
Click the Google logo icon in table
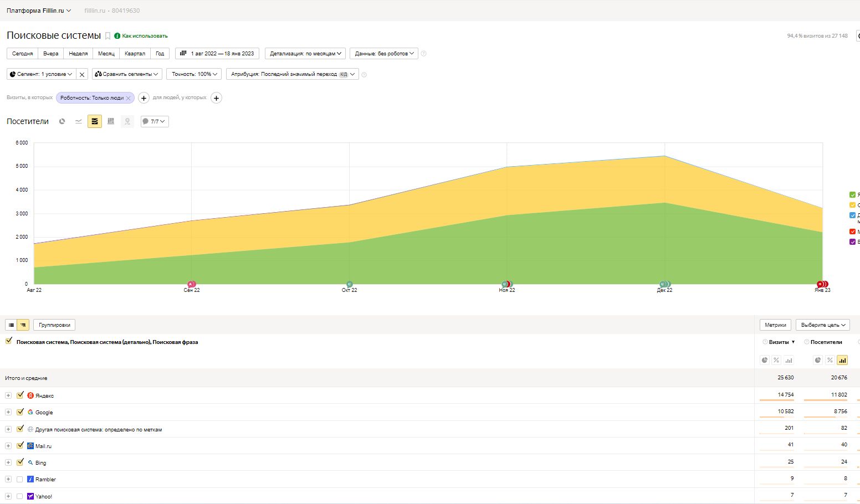click(x=30, y=412)
